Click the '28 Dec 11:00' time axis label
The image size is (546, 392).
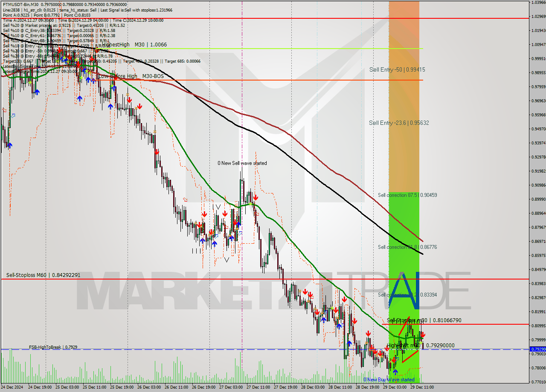340,388
